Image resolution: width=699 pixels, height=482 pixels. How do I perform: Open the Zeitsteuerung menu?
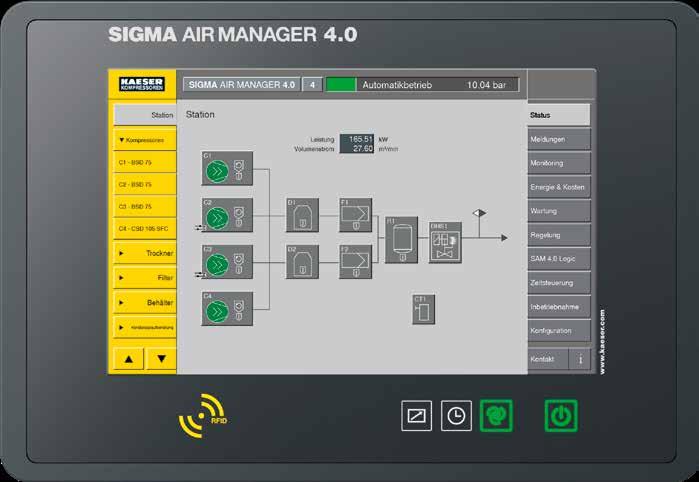pyautogui.click(x=559, y=283)
